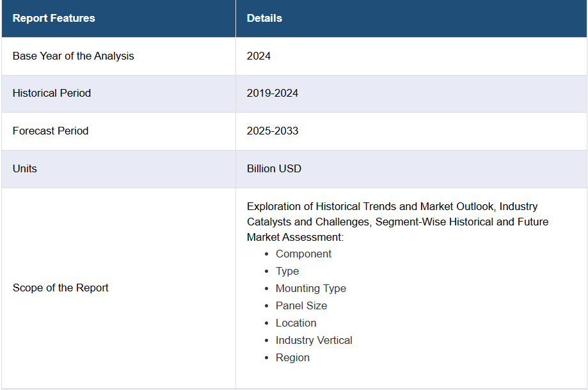Click the 2019-2024 historical period value
588x390 pixels.
click(x=273, y=93)
